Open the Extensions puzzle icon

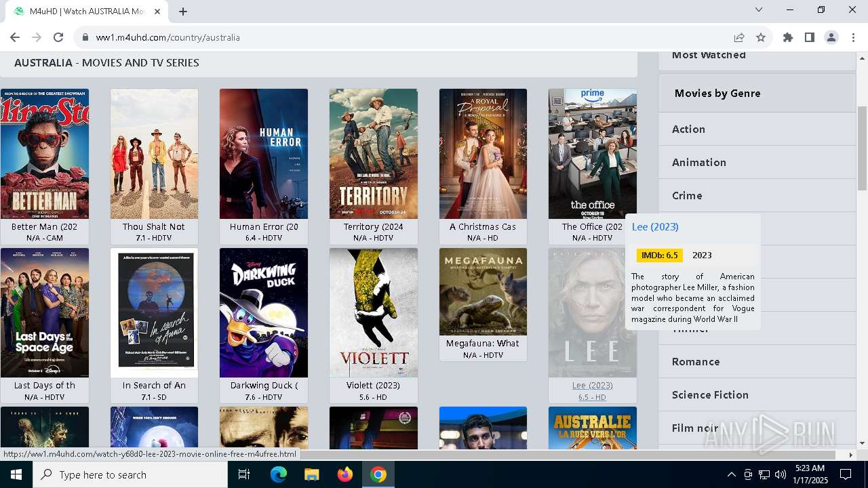[x=788, y=37]
